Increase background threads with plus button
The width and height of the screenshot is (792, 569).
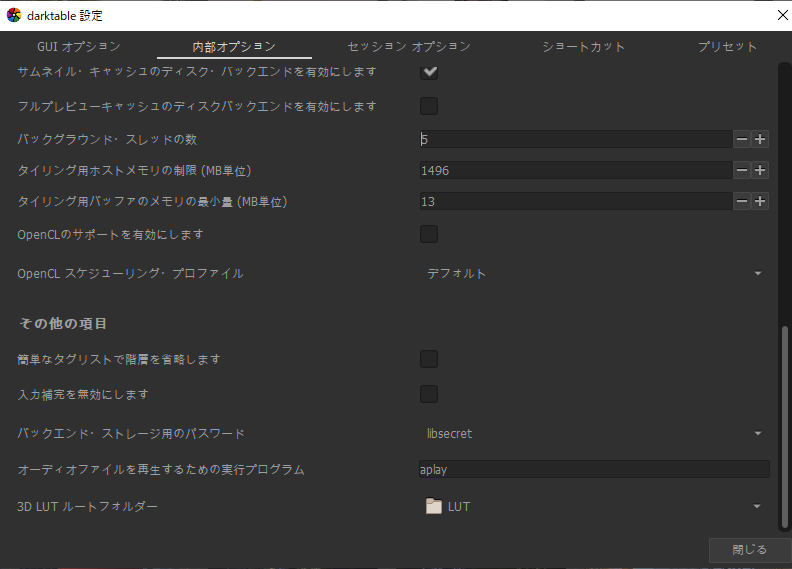point(760,139)
